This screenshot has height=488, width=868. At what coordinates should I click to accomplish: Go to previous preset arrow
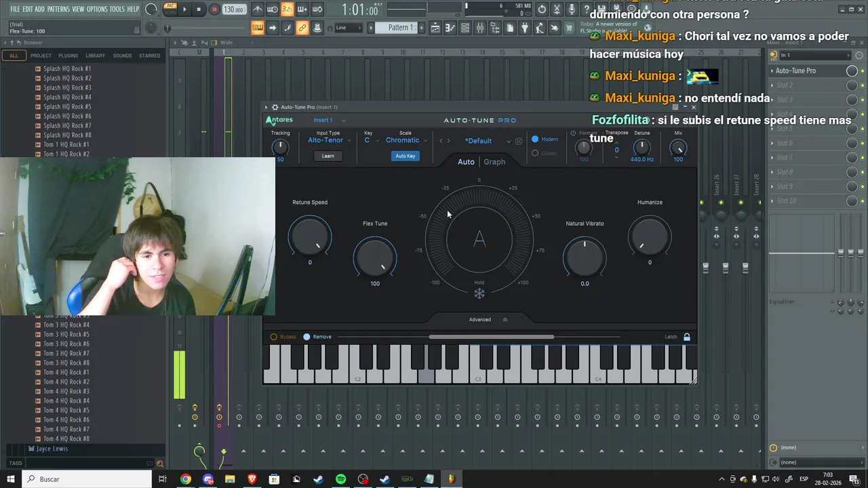[x=441, y=141]
